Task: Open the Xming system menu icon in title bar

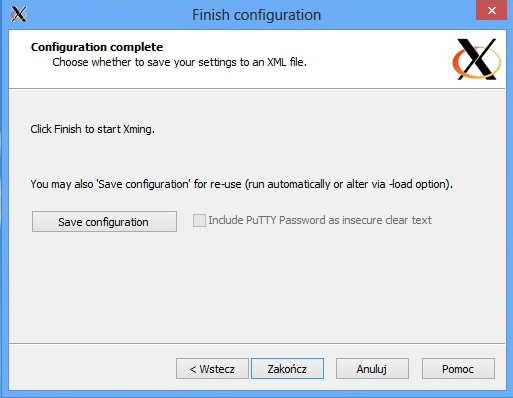Action: pos(19,14)
